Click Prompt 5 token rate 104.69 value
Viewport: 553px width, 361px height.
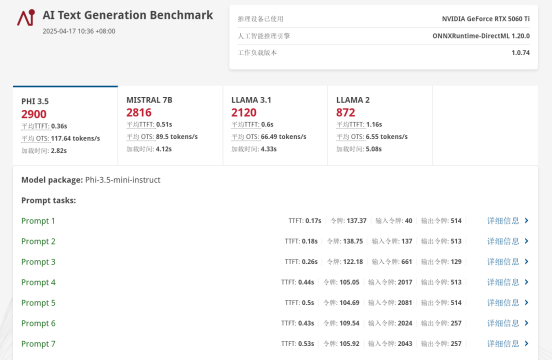350,302
